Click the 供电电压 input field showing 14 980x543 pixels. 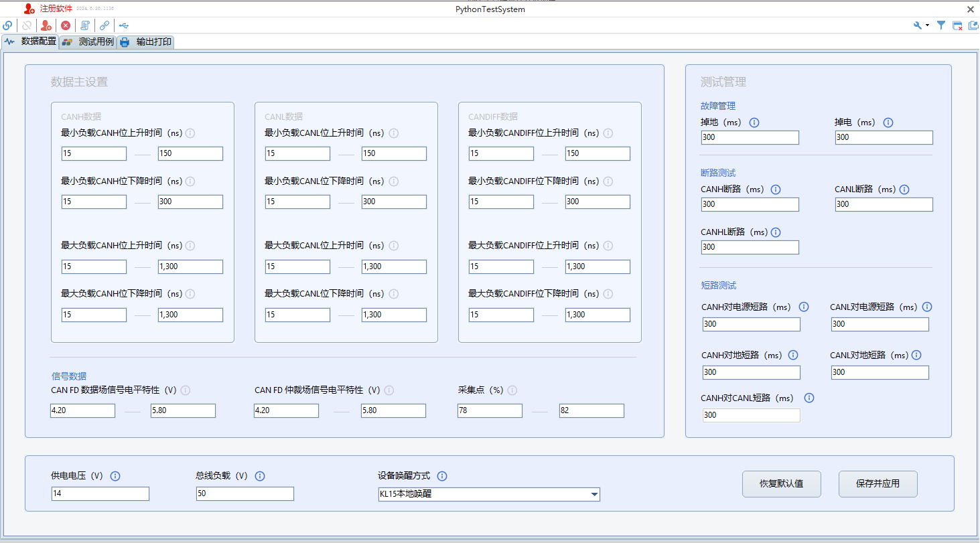100,493
